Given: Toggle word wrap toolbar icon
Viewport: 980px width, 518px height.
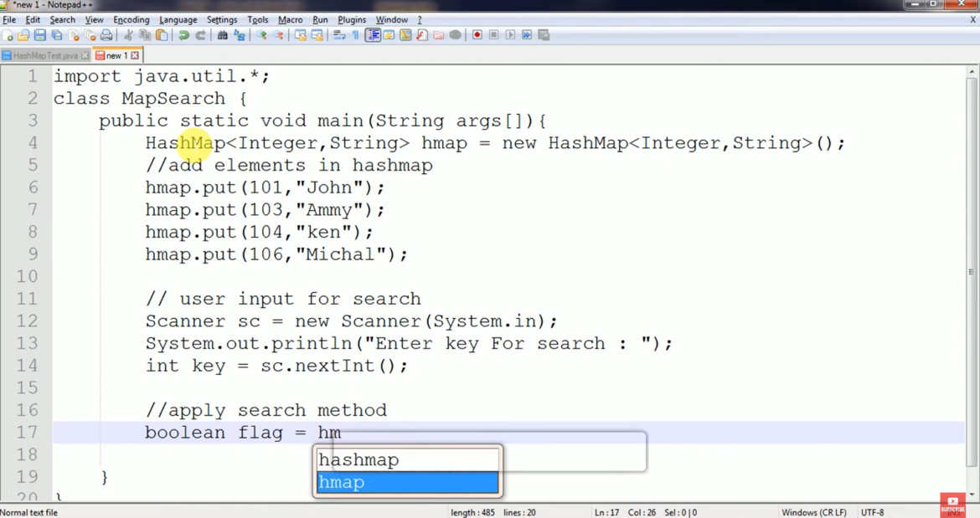Looking at the screenshot, I should [338, 35].
